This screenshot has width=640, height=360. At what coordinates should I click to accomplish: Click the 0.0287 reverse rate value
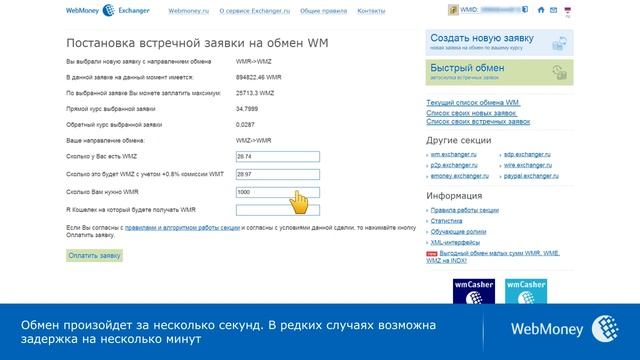pos(245,125)
